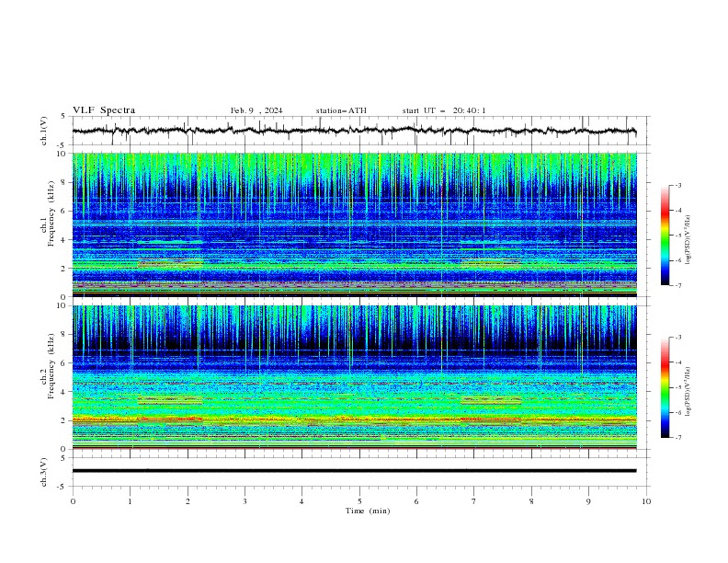Screen dimensions: 728x563
Task: Click the date 'Feb. 9 , 2024'
Action: click(x=256, y=110)
